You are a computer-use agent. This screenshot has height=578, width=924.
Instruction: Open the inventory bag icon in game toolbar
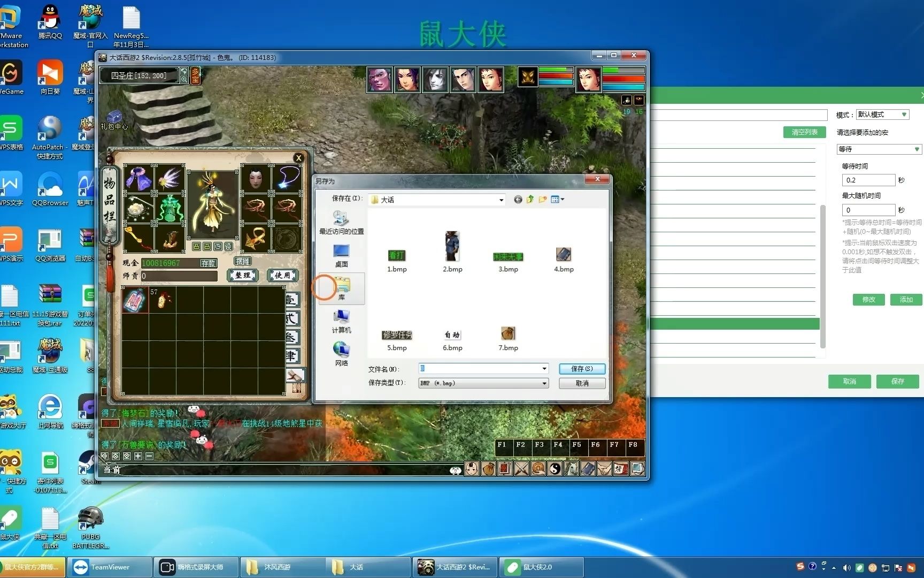[488, 469]
